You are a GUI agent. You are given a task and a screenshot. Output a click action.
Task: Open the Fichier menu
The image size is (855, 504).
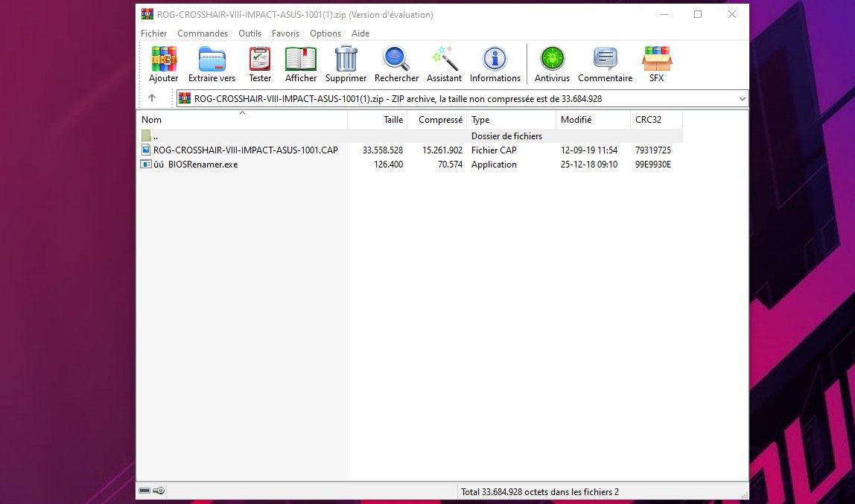(x=153, y=34)
